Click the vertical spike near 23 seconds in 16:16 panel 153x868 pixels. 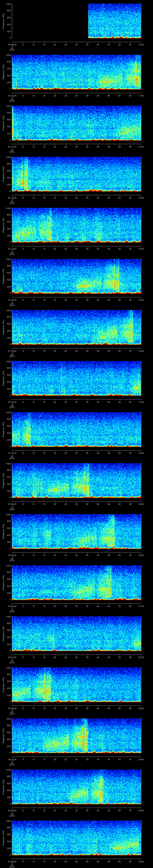[x=61, y=379]
